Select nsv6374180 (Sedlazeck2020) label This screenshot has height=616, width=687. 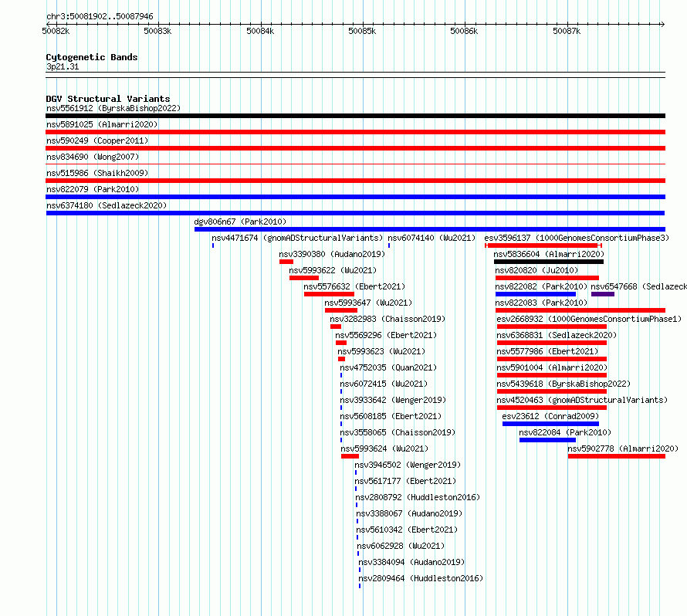coord(107,205)
